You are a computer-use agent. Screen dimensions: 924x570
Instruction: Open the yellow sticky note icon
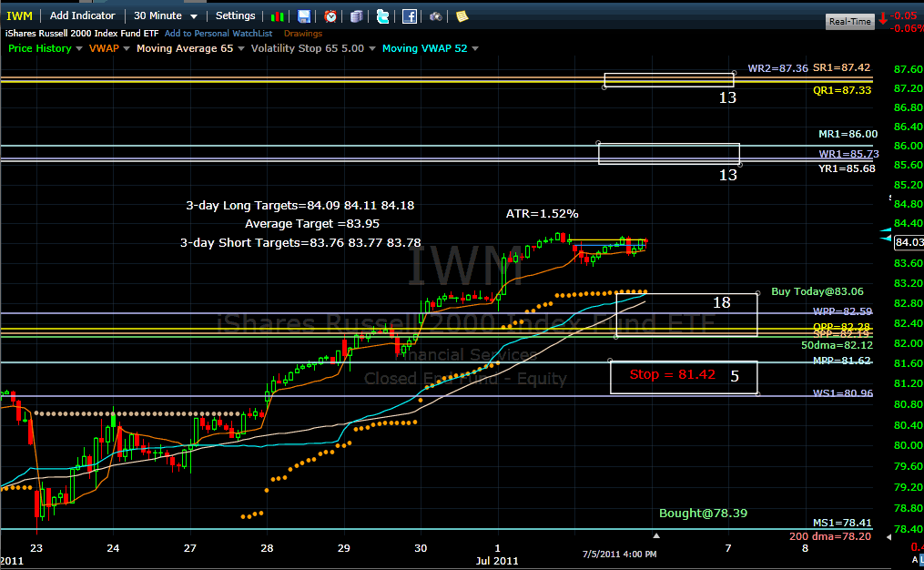[462, 16]
